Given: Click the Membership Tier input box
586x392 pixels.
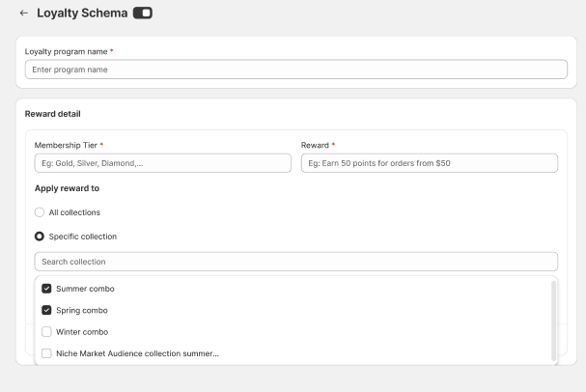Looking at the screenshot, I should pyautogui.click(x=162, y=163).
